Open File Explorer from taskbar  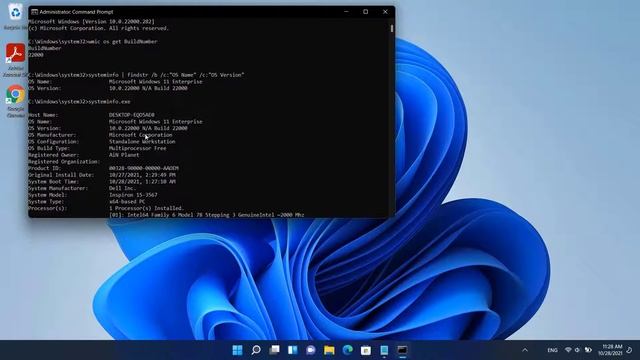click(329, 350)
